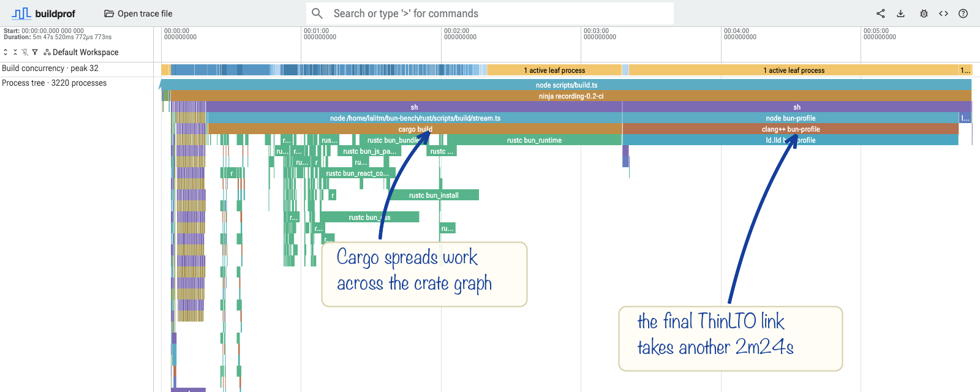Select the small 'l...' slice after node bun-profile
This screenshot has width=980, height=392.
pos(965,118)
